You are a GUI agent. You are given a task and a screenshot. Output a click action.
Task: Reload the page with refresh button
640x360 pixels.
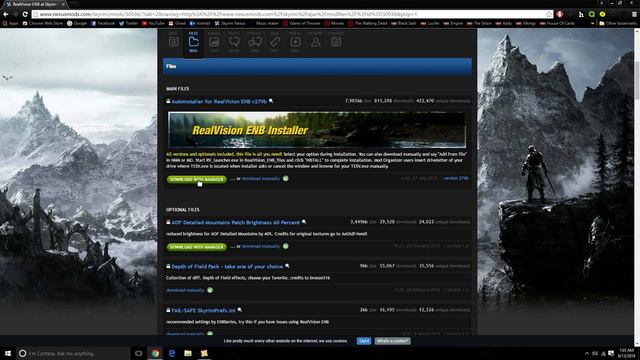(x=25, y=14)
